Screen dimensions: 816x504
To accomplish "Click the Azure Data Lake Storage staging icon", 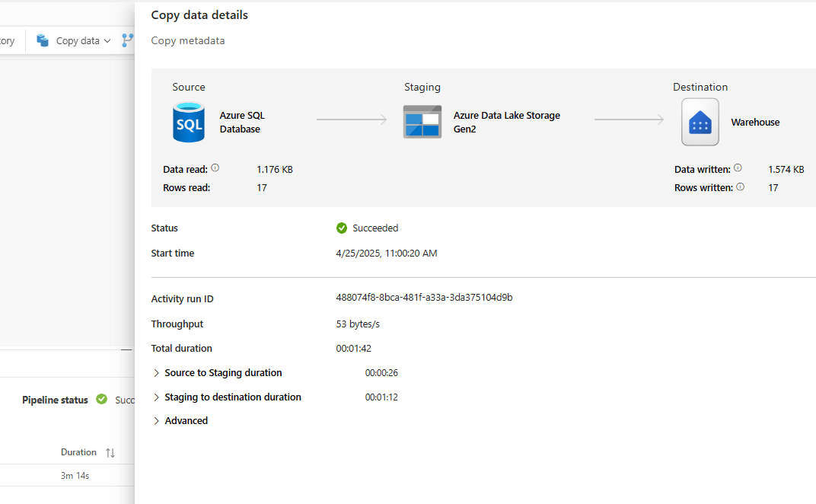I will (422, 122).
